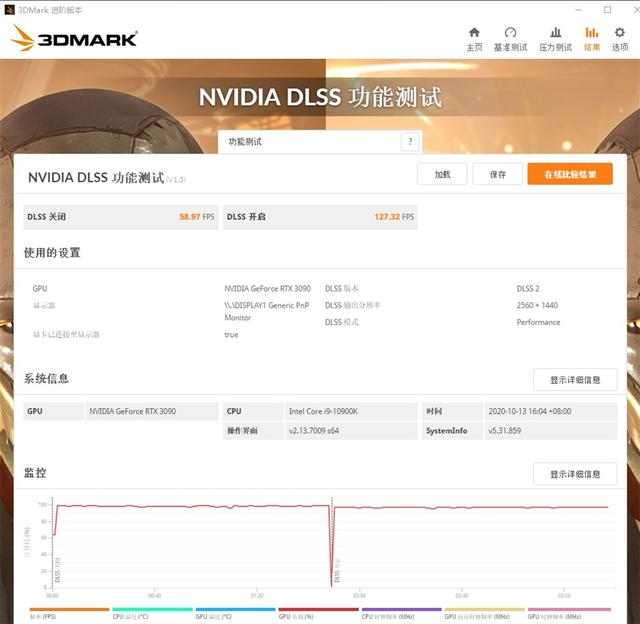Click the 'true' value in settings
640x624 pixels.
231,335
